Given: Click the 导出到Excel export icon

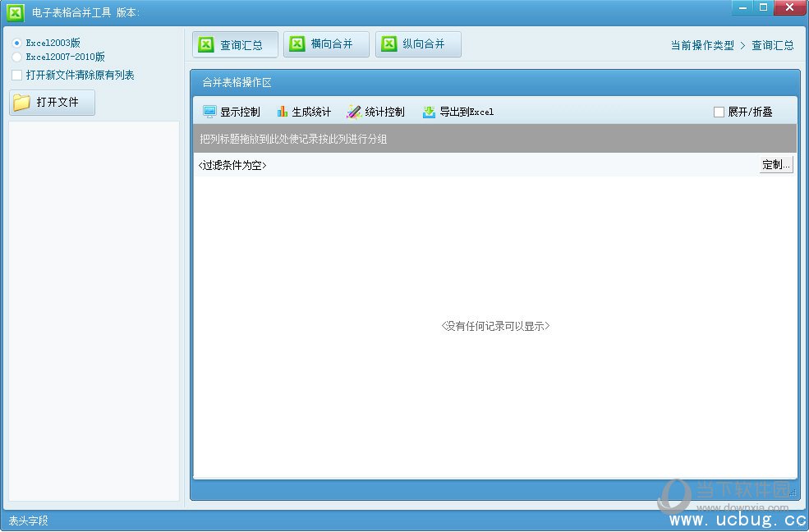Looking at the screenshot, I should click(428, 111).
